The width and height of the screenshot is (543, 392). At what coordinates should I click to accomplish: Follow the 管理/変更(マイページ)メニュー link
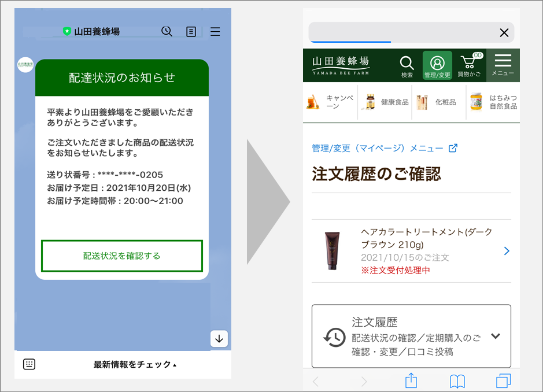pyautogui.click(x=378, y=148)
